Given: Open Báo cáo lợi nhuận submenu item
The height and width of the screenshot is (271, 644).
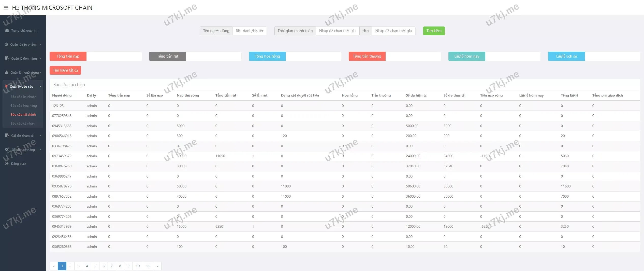Looking at the screenshot, I should (23, 97).
